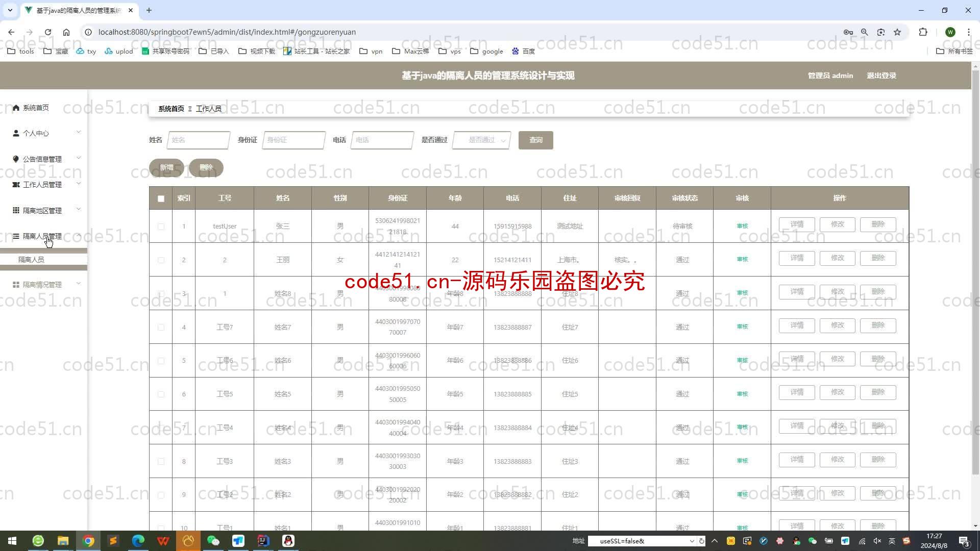Open the google bookmark folder

click(x=486, y=51)
